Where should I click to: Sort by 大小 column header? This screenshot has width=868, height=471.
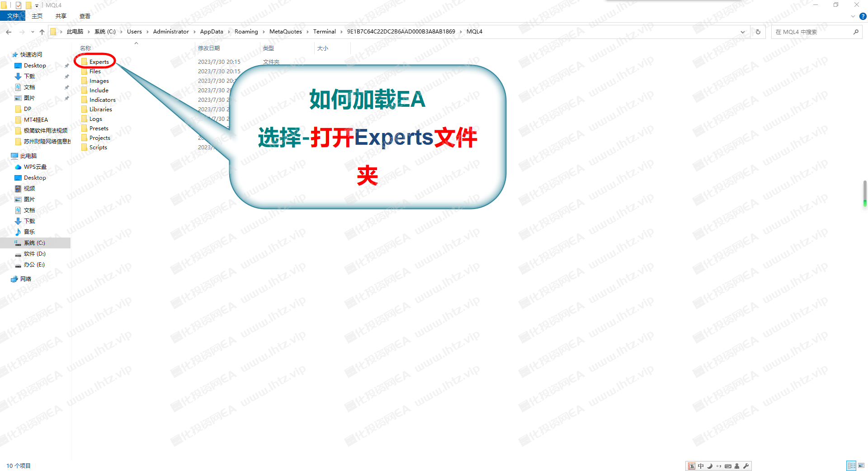[x=323, y=48]
